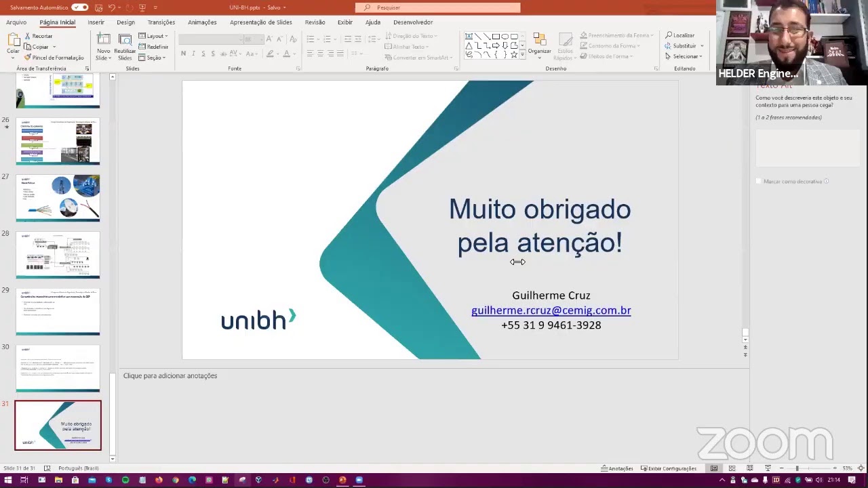This screenshot has height=488, width=868.
Task: Click Exibir Configurações in status bar
Action: tap(669, 468)
